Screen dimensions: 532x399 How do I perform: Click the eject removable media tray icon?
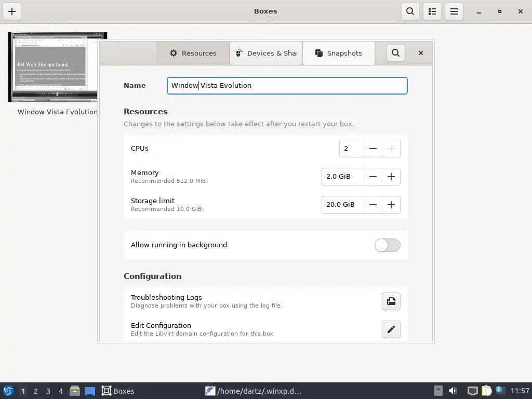click(x=438, y=391)
